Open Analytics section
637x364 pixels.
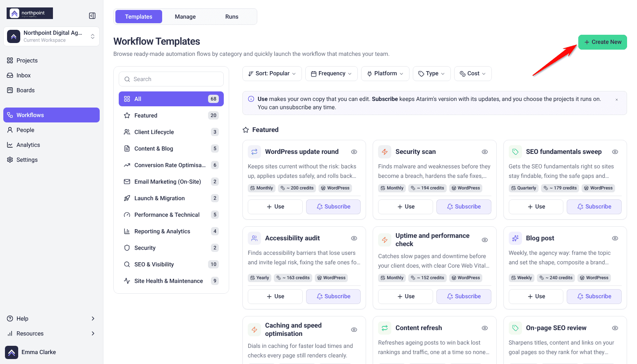coord(51,145)
